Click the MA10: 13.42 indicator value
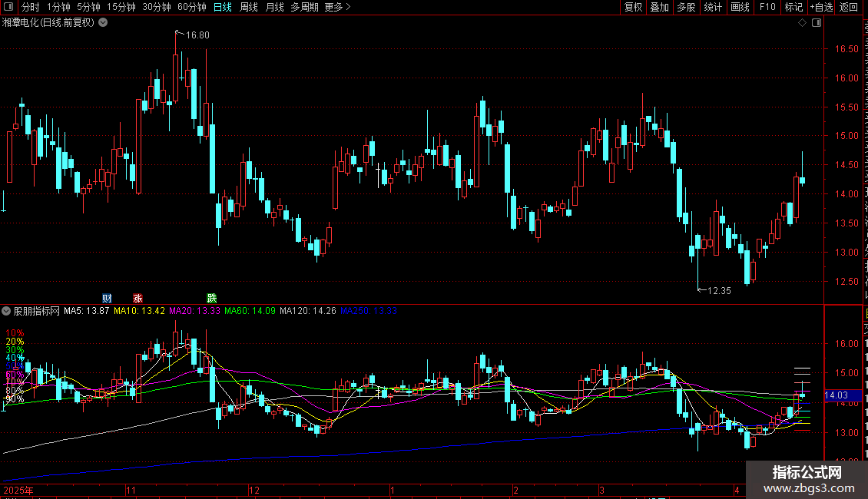 [x=140, y=311]
